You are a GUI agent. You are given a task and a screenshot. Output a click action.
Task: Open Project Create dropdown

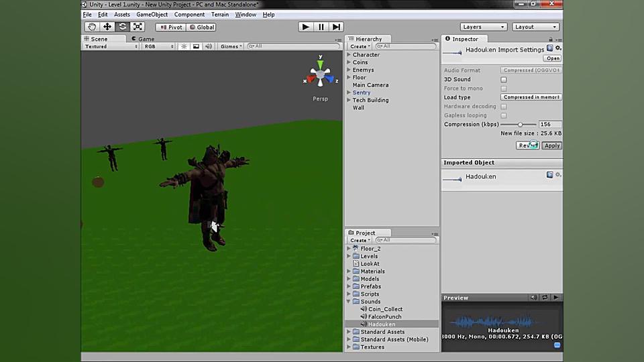tap(360, 240)
